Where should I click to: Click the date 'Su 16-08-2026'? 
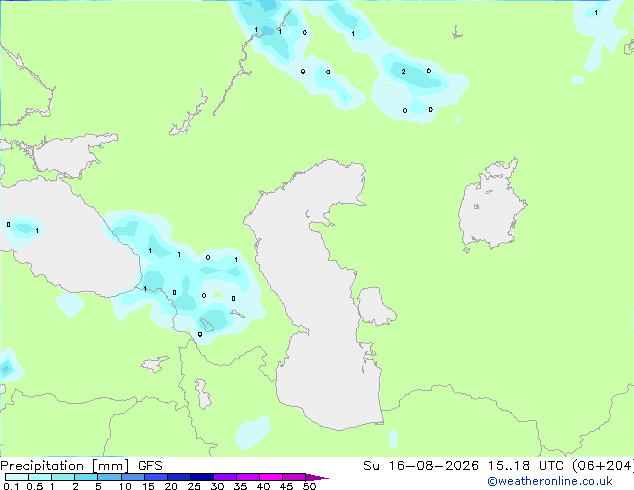421,466
